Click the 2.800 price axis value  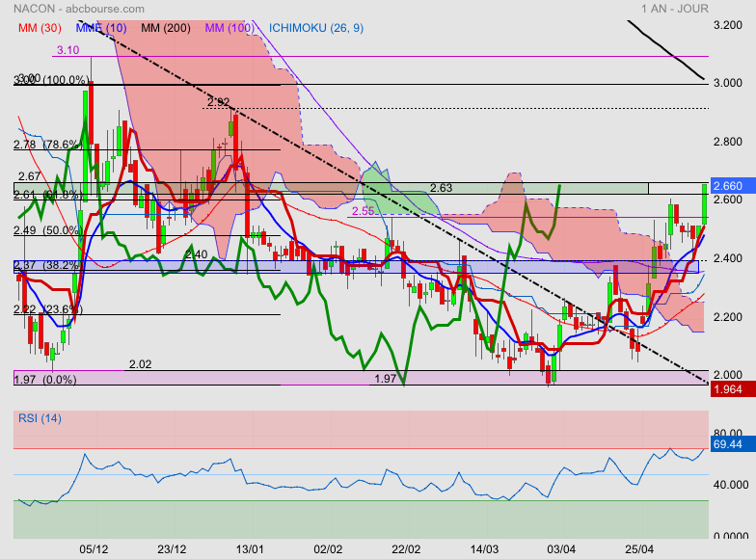pyautogui.click(x=728, y=142)
